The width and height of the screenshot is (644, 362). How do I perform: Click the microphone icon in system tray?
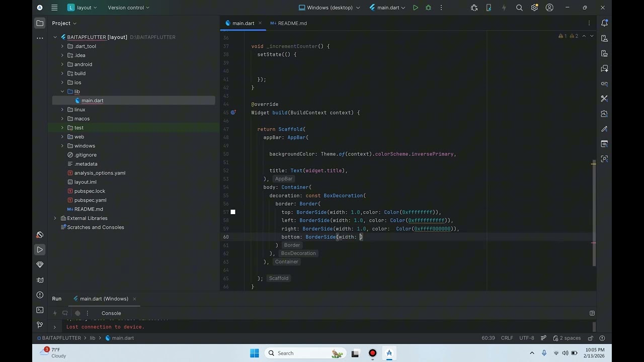544,353
